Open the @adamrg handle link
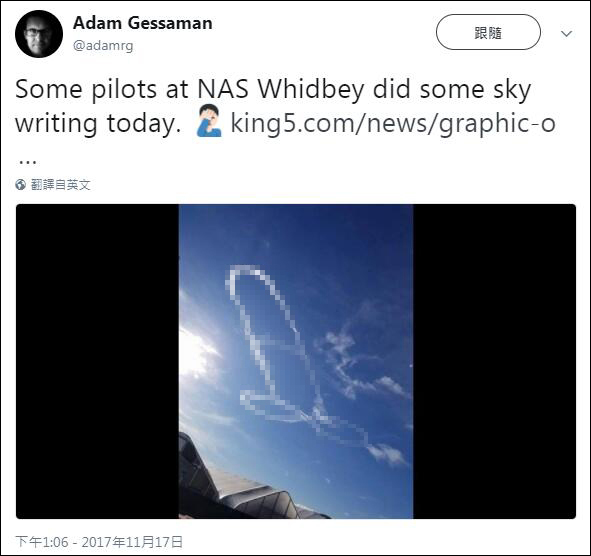Image resolution: width=591 pixels, height=556 pixels. coord(103,46)
